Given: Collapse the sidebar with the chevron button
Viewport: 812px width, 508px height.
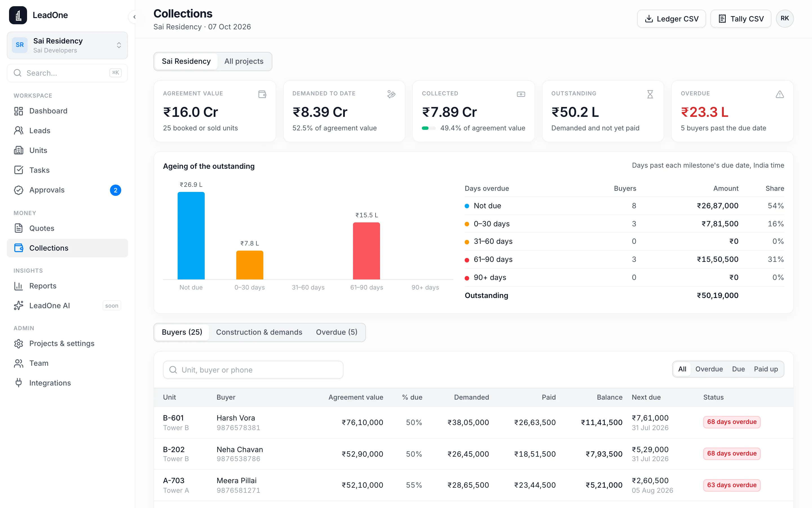Looking at the screenshot, I should coord(134,17).
